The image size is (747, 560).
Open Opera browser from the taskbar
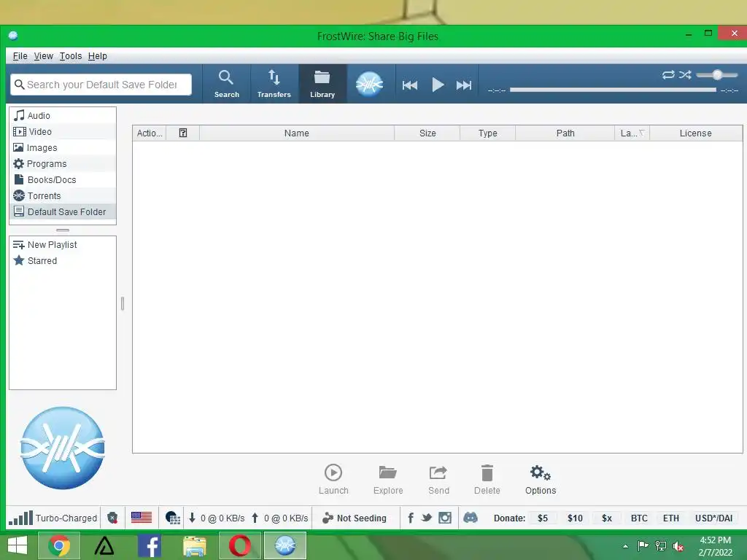(x=239, y=545)
